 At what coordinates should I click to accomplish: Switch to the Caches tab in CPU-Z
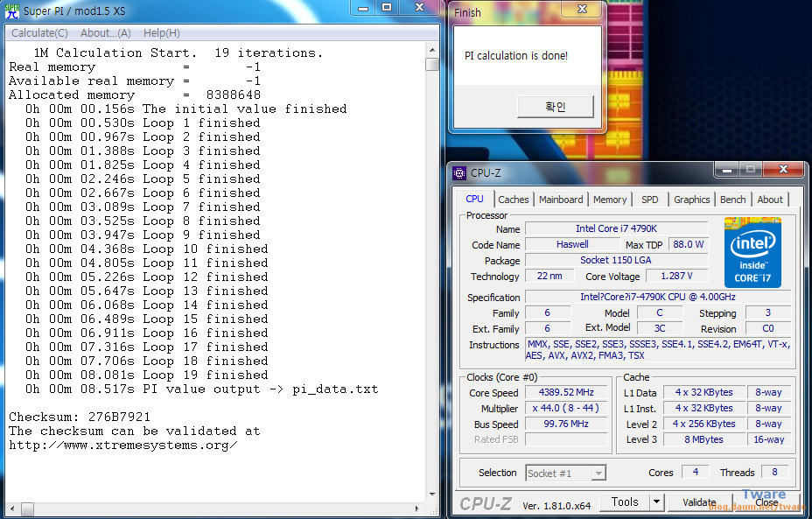tap(514, 200)
